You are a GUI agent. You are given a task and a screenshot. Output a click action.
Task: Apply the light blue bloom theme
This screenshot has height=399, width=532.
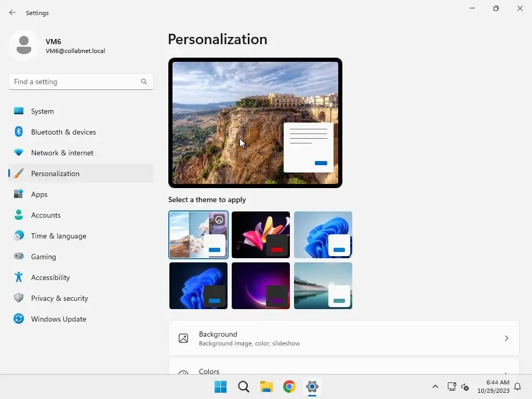(323, 234)
